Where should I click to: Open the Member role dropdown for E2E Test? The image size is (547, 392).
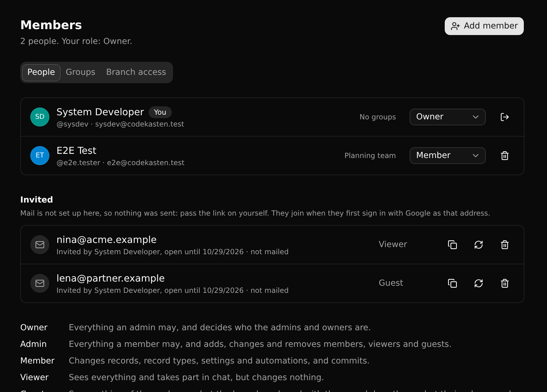tap(447, 156)
